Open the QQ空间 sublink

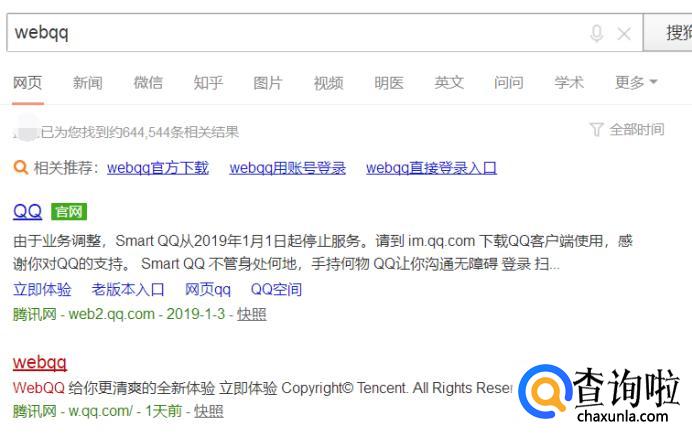[x=276, y=289]
